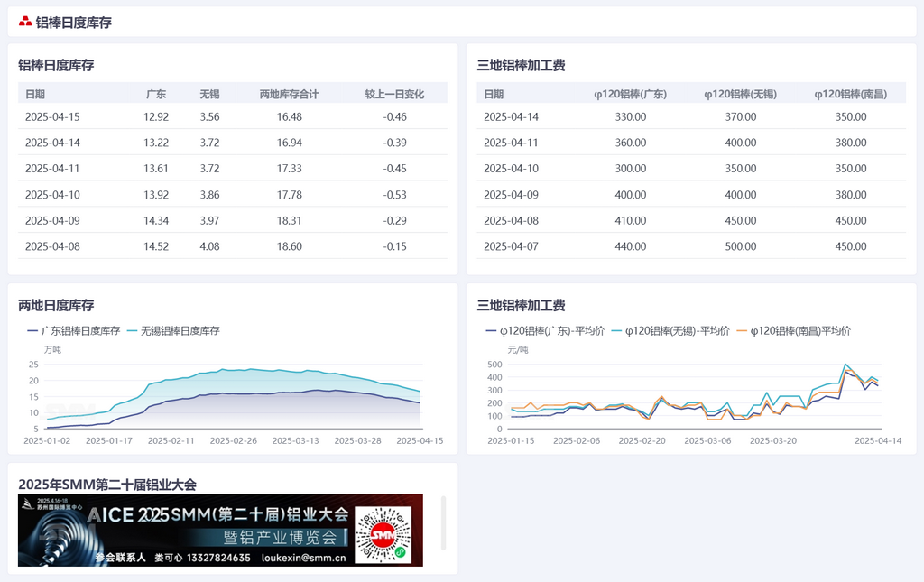Click the scrollbar beside the conference banner
Screen dimensions: 924x582
[443, 522]
